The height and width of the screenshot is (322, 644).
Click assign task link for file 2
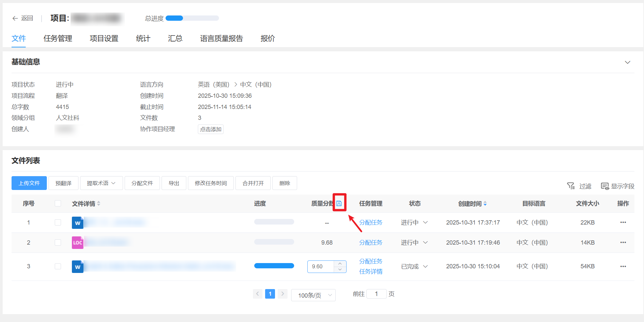pos(371,243)
